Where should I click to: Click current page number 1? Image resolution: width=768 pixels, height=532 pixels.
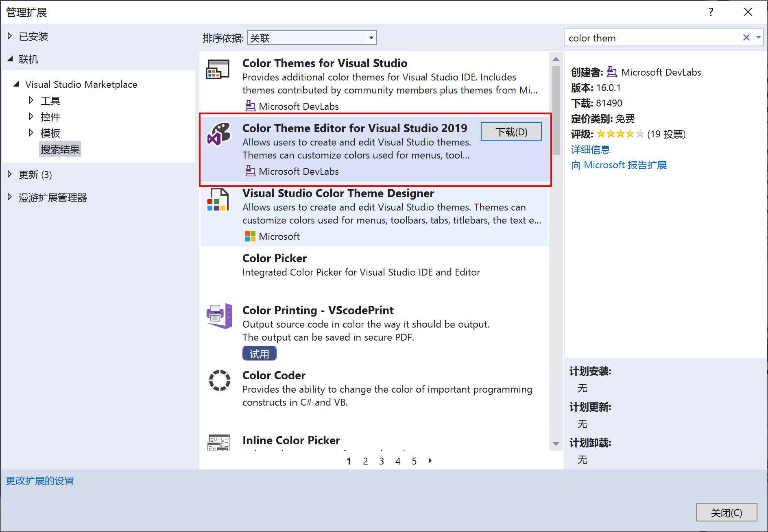coord(349,461)
